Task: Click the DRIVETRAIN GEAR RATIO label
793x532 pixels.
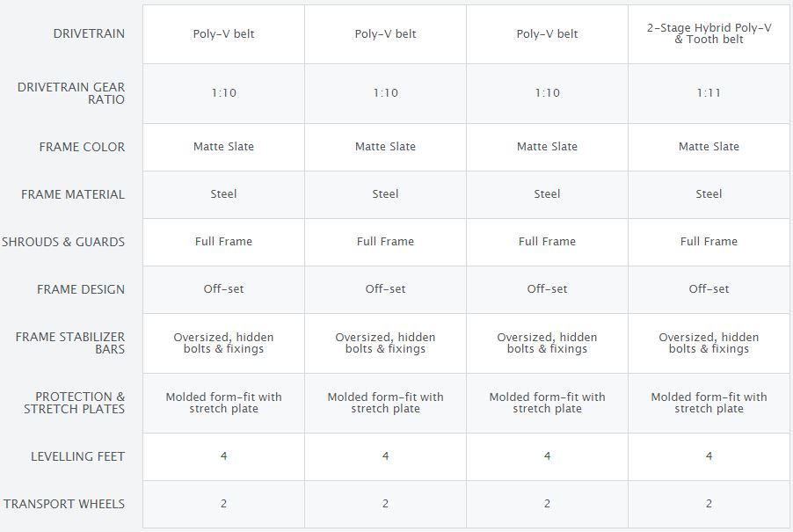Action: [x=71, y=93]
